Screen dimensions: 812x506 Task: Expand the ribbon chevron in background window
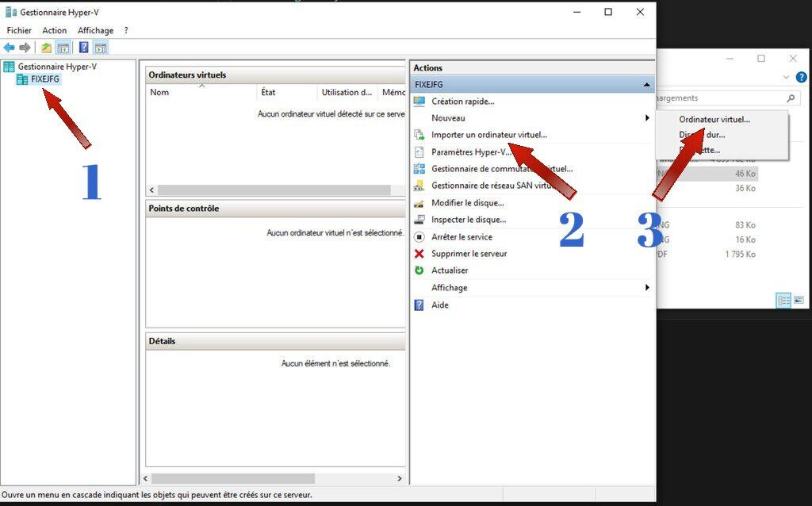(x=786, y=77)
